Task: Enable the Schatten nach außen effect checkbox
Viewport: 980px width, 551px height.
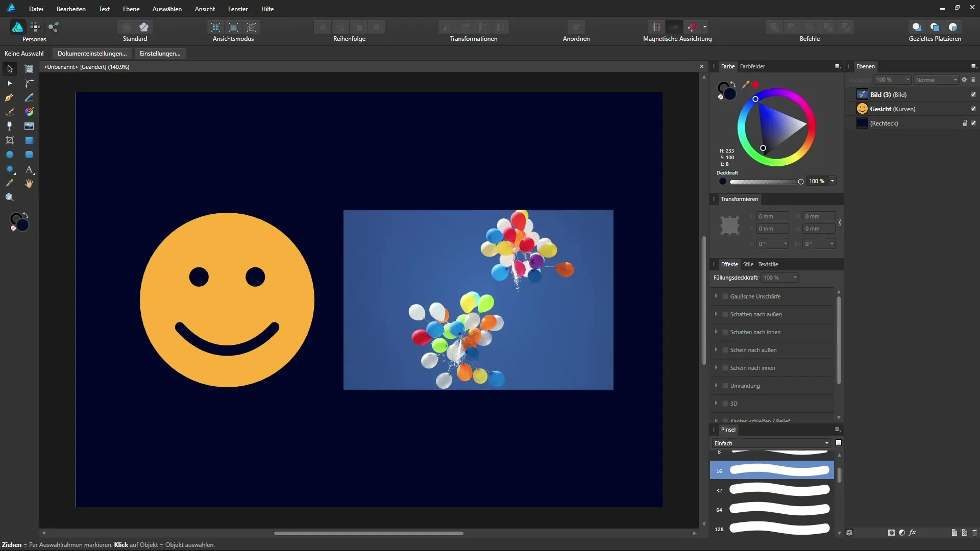Action: [x=725, y=314]
